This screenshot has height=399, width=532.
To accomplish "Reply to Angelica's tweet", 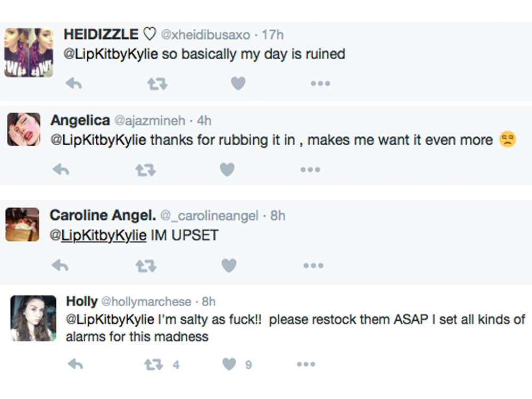I will 61,170.
